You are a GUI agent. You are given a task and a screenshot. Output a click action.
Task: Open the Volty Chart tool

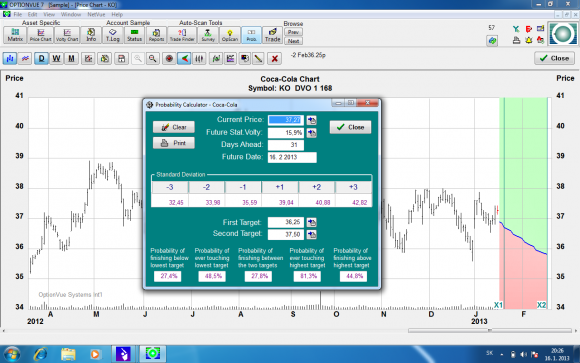[67, 35]
